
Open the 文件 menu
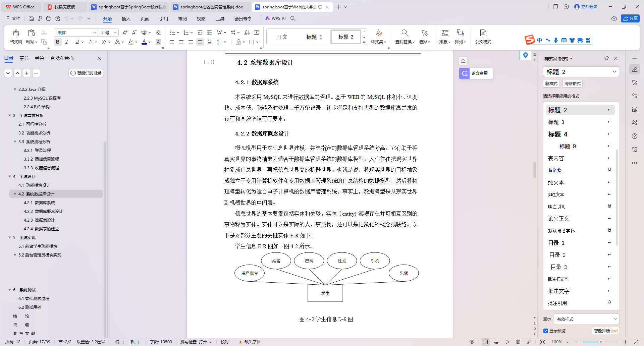point(13,18)
